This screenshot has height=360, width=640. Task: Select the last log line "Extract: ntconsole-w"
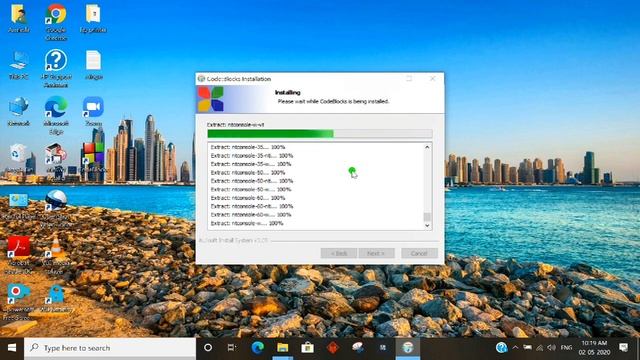(x=247, y=223)
